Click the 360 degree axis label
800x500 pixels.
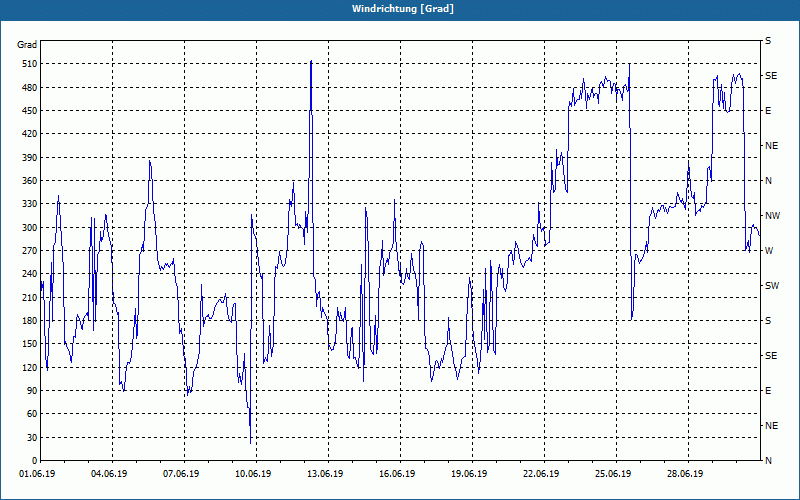(30, 181)
